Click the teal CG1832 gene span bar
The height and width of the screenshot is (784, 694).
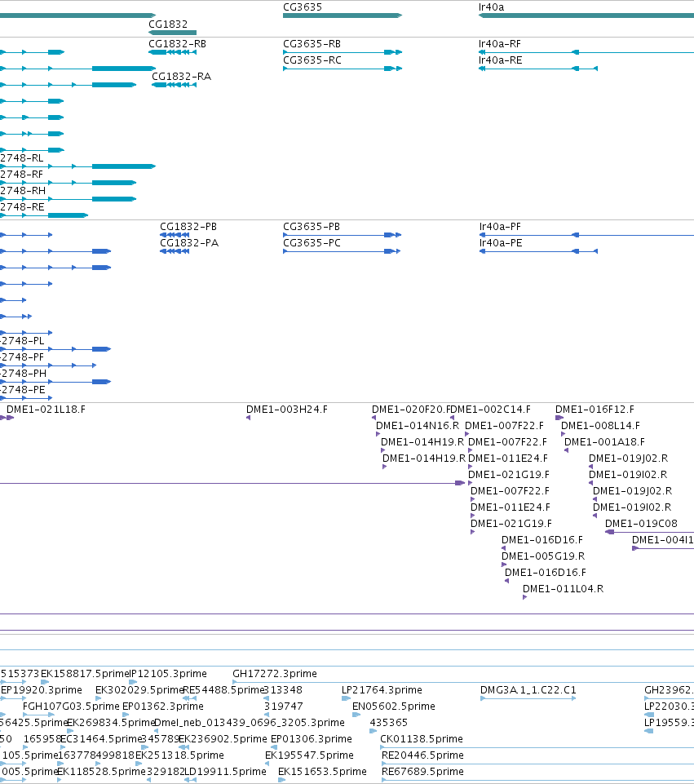172,33
